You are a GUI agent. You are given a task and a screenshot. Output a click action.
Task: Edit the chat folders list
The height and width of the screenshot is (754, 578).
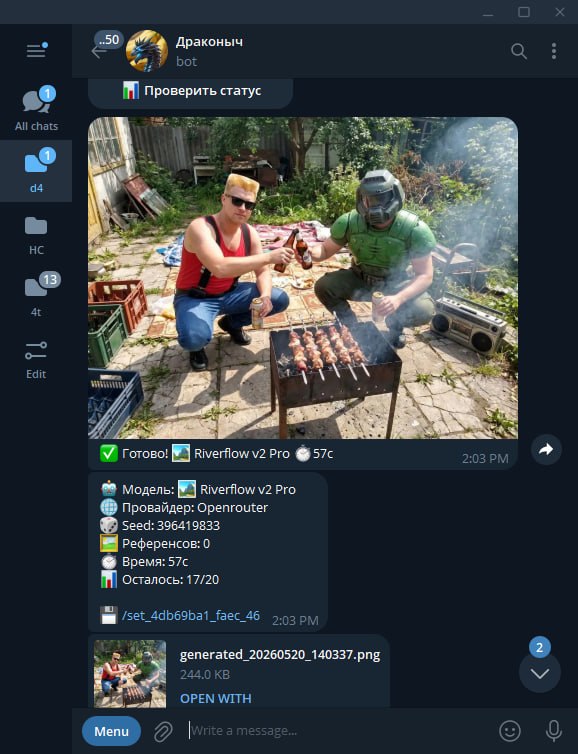pyautogui.click(x=36, y=360)
